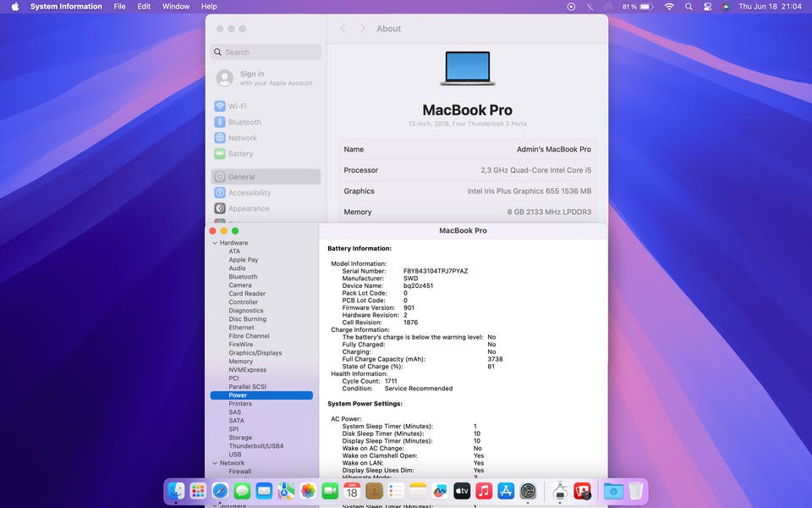
Task: Select Power in the Hardware list
Action: (x=261, y=395)
